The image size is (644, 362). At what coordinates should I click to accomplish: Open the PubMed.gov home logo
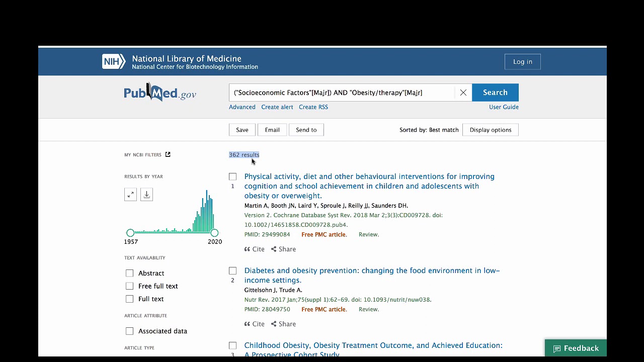160,93
